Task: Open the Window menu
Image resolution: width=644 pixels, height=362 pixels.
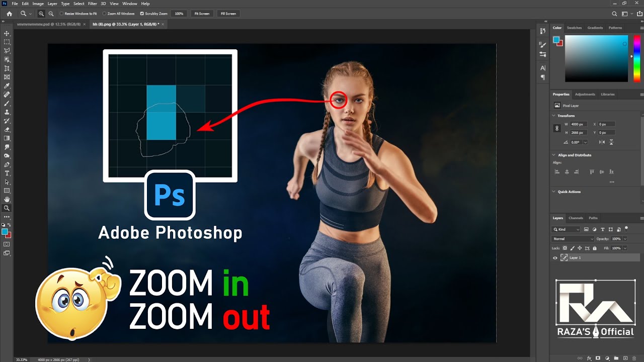Action: coord(129,4)
